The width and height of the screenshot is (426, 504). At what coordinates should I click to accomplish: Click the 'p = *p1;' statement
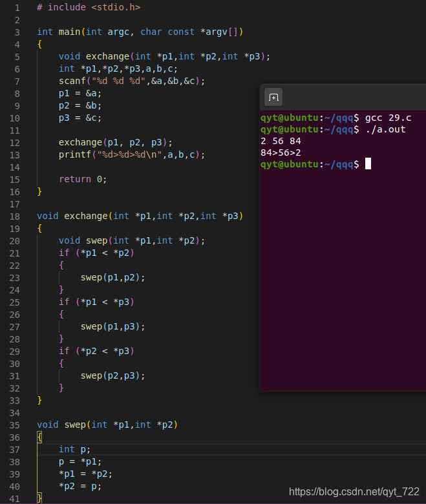click(x=80, y=461)
